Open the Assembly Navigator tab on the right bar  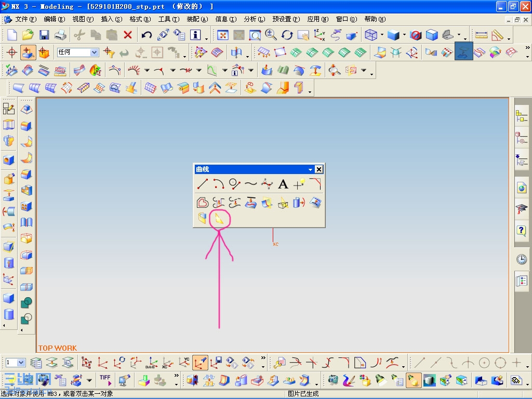point(522,116)
